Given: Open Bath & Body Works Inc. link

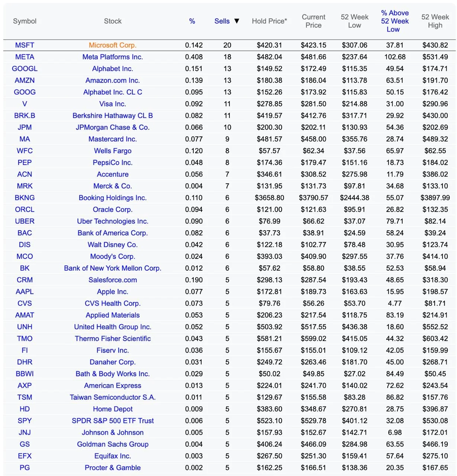Looking at the screenshot, I should click(113, 374).
